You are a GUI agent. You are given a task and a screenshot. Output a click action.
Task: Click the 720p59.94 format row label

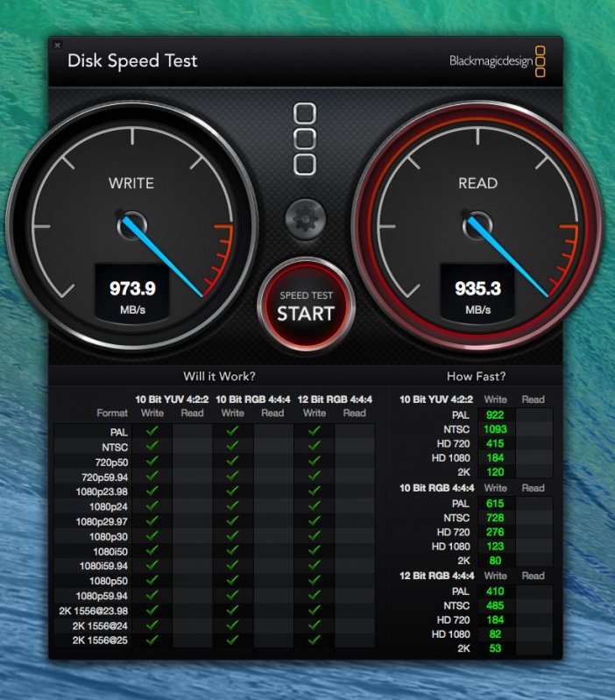click(104, 477)
